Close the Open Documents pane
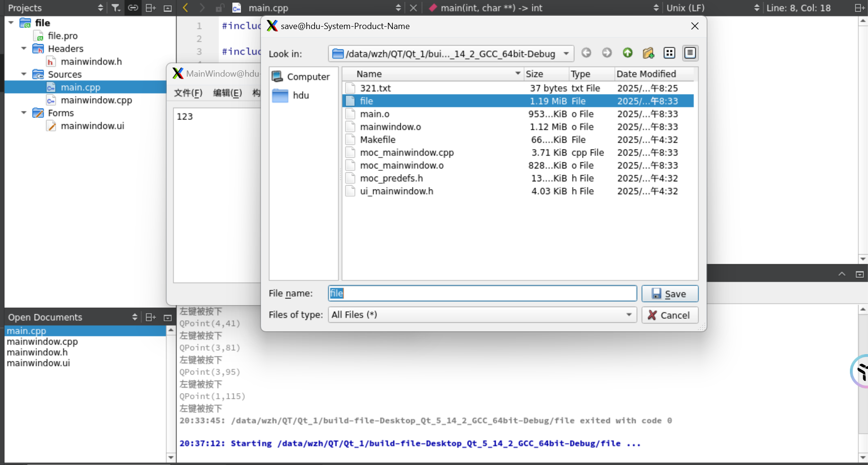 168,317
